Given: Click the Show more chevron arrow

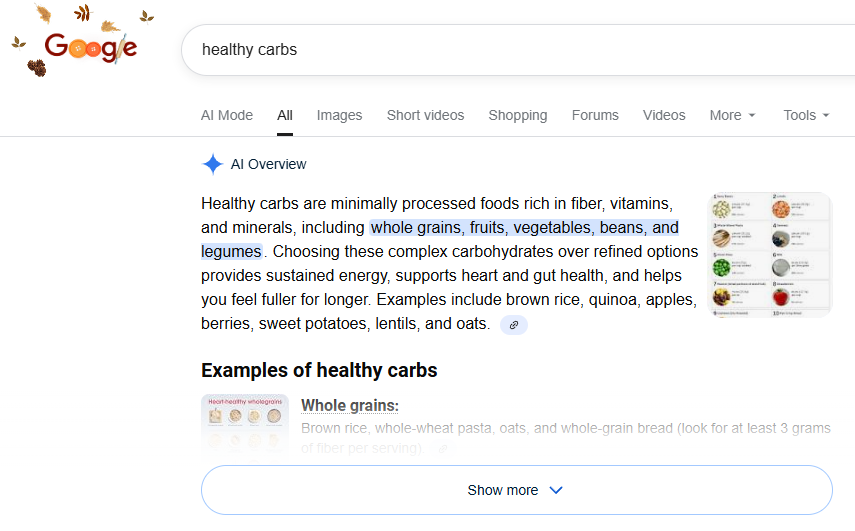Looking at the screenshot, I should pyautogui.click(x=556, y=490).
